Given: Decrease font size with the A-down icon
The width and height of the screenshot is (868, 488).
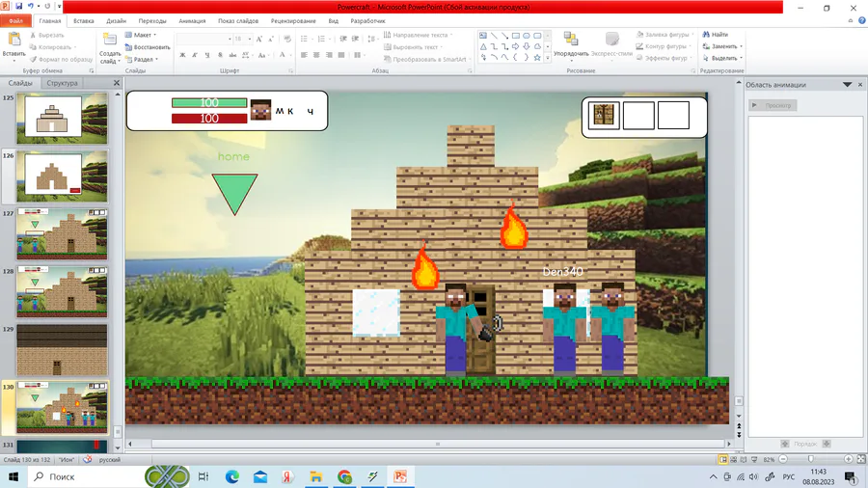Looking at the screenshot, I should point(271,40).
